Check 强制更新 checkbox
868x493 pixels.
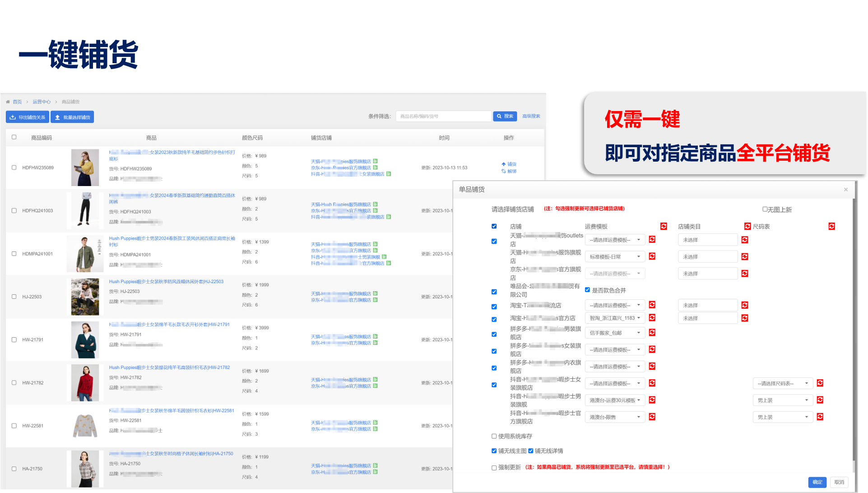pos(494,468)
